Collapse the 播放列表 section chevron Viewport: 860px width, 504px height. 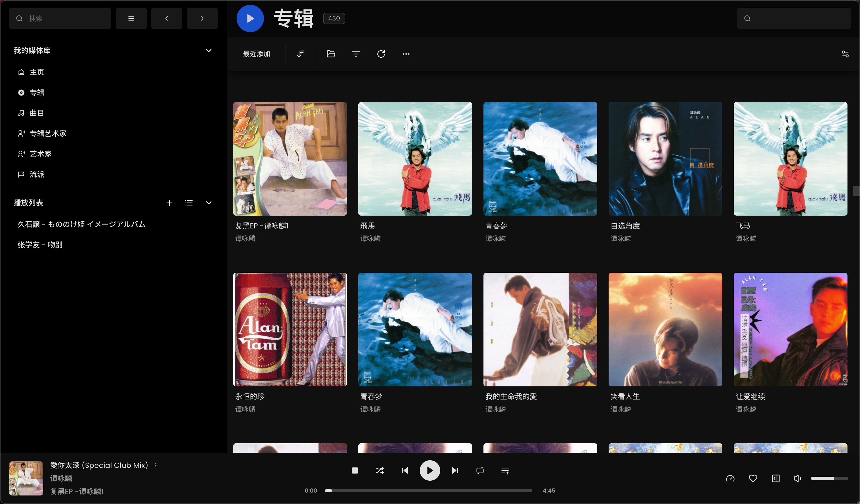click(x=208, y=203)
